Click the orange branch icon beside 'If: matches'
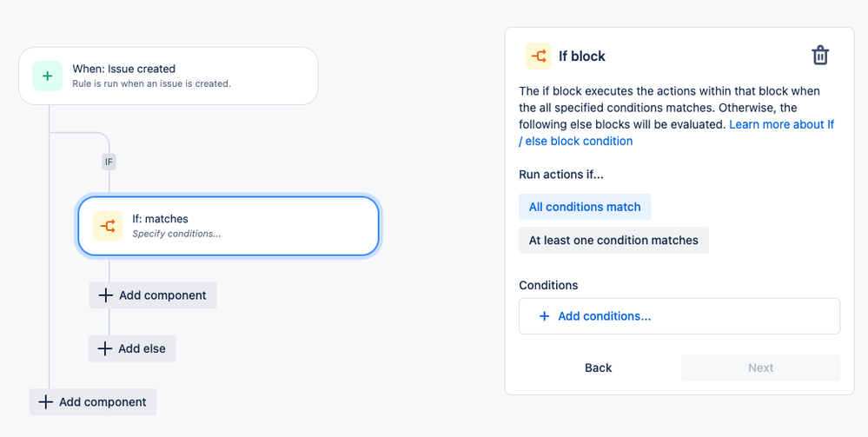Screen dimensions: 868x437 pos(108,226)
